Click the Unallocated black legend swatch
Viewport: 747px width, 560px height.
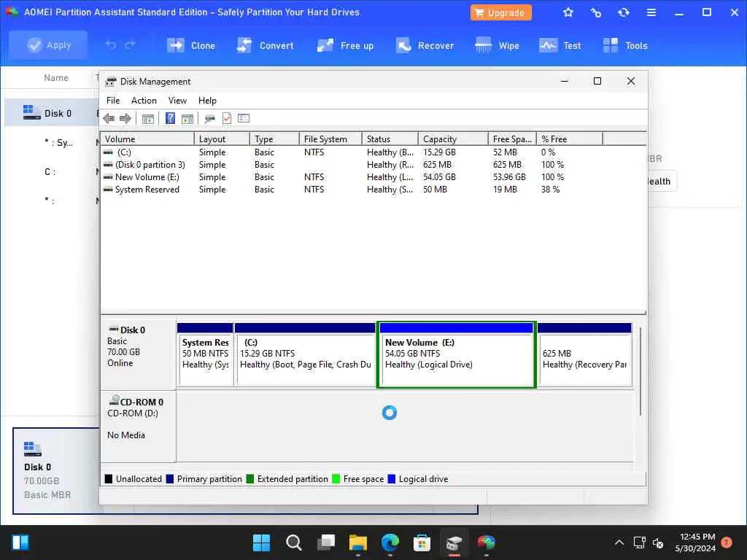pyautogui.click(x=109, y=479)
